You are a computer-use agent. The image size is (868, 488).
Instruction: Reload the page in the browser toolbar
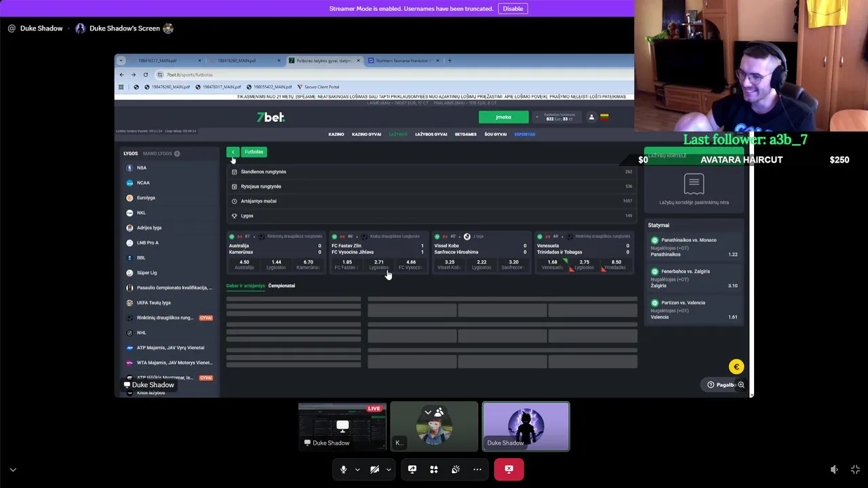click(145, 75)
